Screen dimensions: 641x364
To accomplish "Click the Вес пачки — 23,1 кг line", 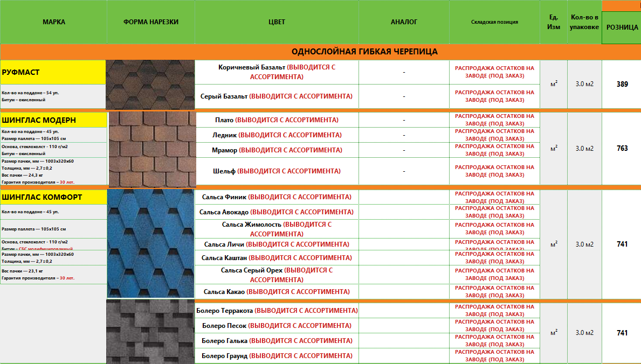I will coord(22,271).
